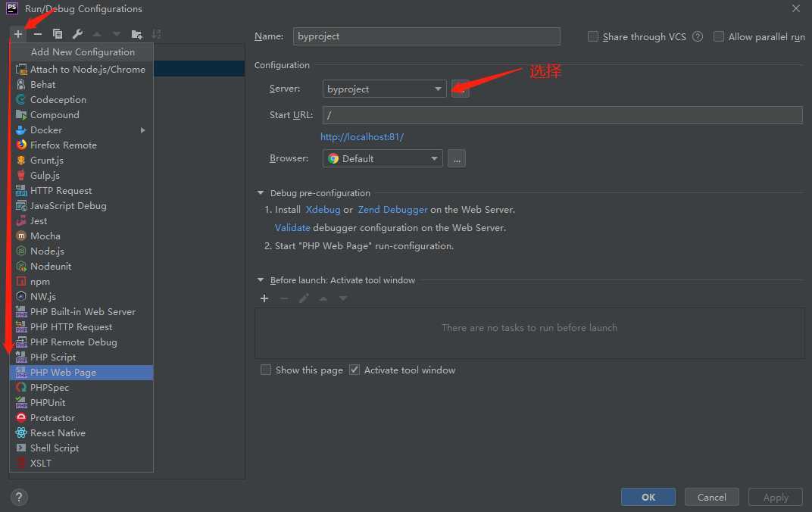Select Behat configuration type

click(81, 84)
